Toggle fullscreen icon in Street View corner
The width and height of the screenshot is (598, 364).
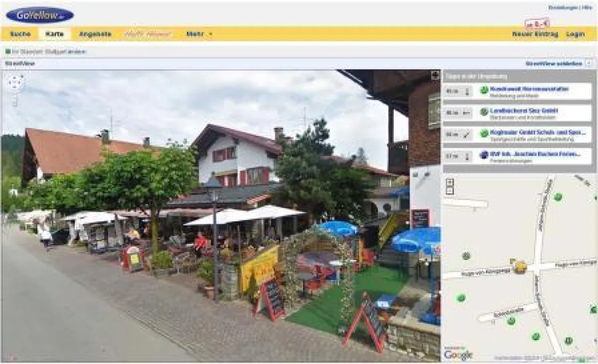click(435, 75)
